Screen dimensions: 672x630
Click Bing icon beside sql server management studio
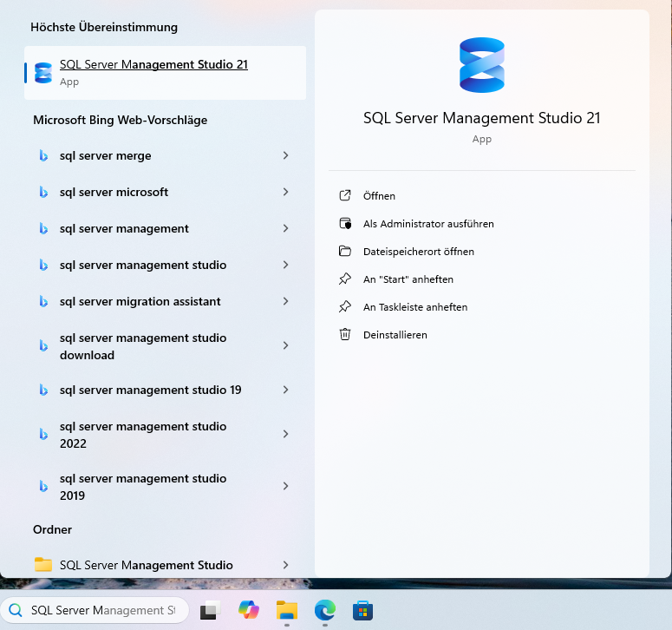(43, 265)
